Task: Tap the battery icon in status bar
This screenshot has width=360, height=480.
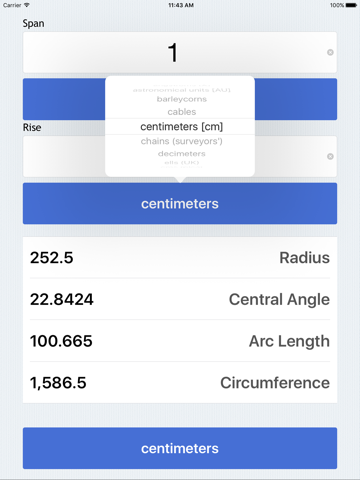Action: click(351, 5)
